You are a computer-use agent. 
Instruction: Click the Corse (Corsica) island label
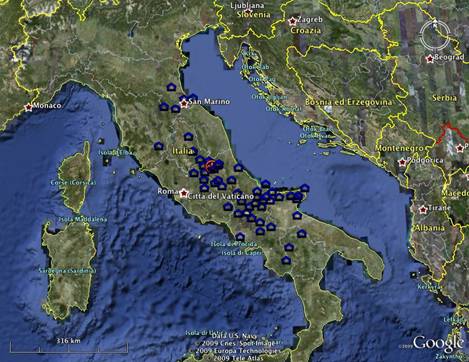[73, 183]
